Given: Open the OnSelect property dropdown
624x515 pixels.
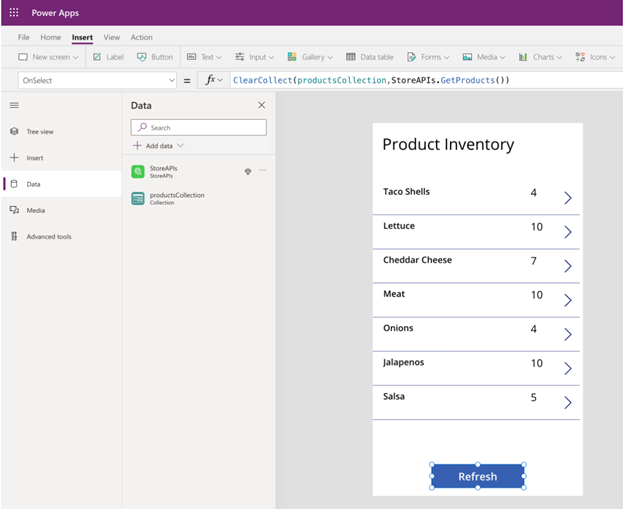Looking at the screenshot, I should pos(97,80).
